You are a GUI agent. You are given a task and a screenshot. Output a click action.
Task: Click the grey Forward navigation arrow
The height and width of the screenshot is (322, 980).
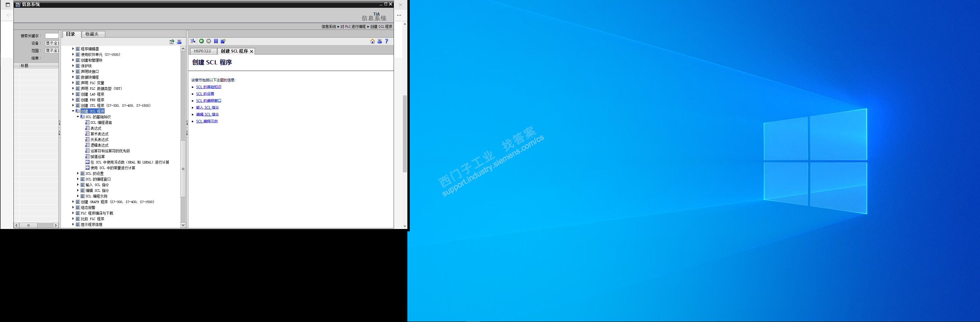click(208, 41)
